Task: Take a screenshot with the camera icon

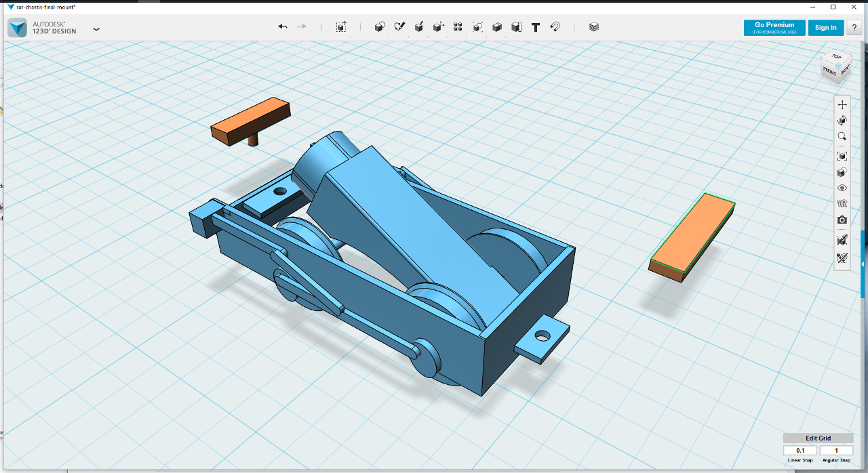Action: click(x=842, y=220)
